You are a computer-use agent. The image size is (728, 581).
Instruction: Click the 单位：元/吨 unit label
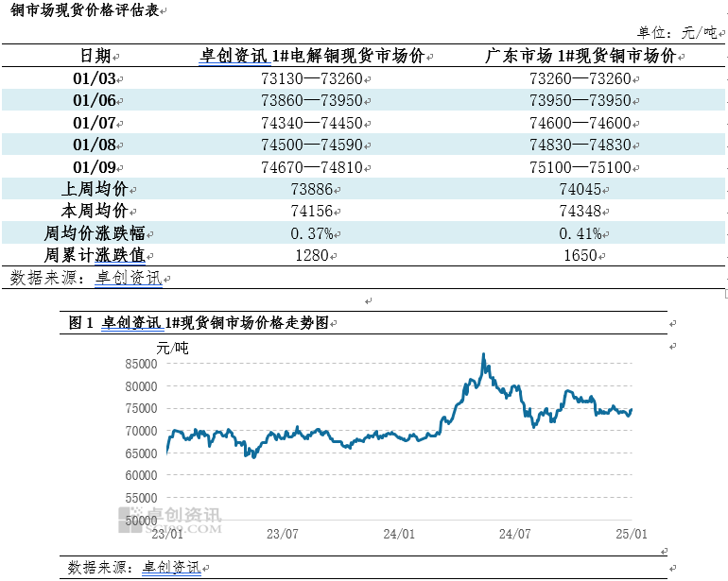[678, 32]
